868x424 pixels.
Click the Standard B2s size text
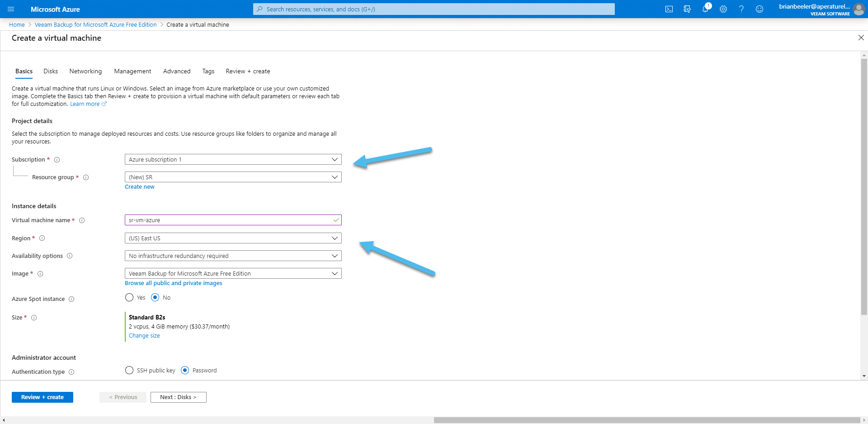[147, 318]
